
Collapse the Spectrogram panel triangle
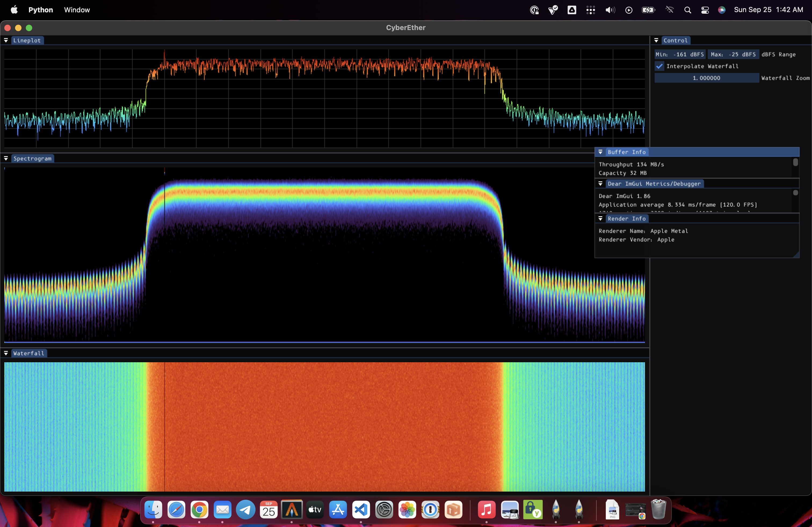(6, 159)
